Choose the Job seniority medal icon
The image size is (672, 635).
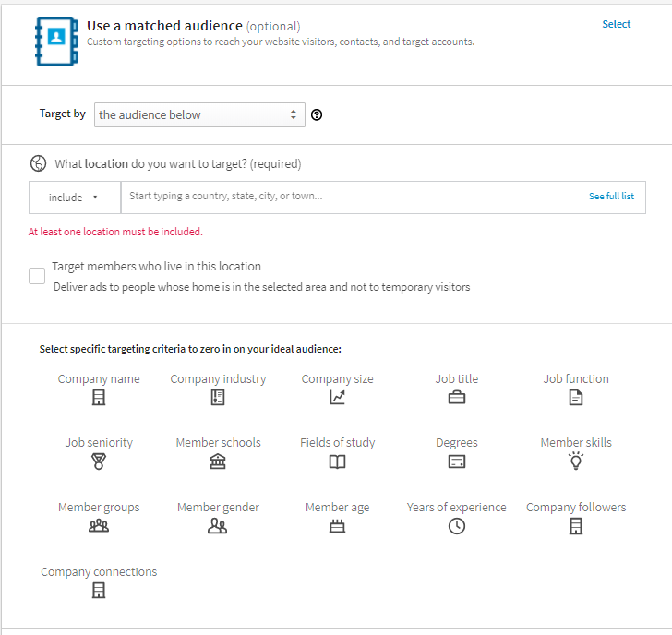[x=99, y=461]
